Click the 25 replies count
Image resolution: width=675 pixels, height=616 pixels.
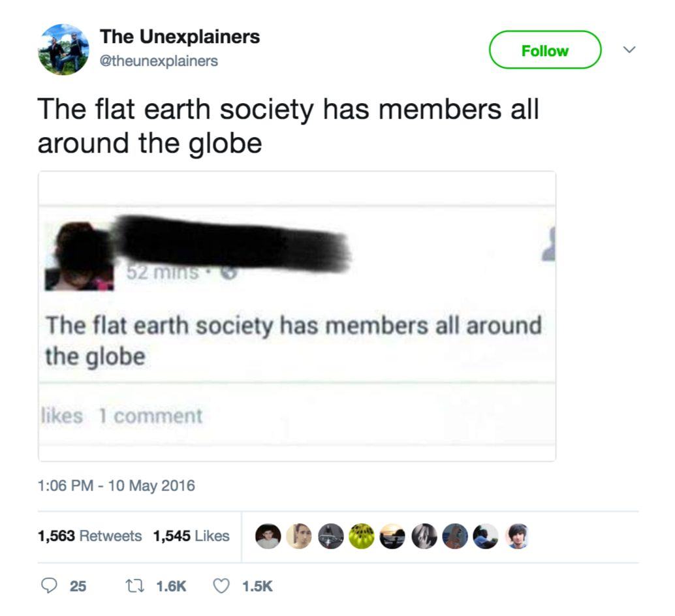[x=78, y=587]
